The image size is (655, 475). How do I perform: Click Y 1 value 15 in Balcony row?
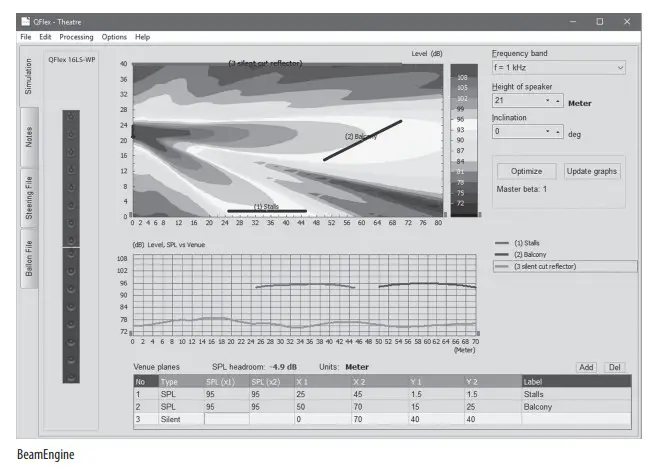click(x=437, y=407)
